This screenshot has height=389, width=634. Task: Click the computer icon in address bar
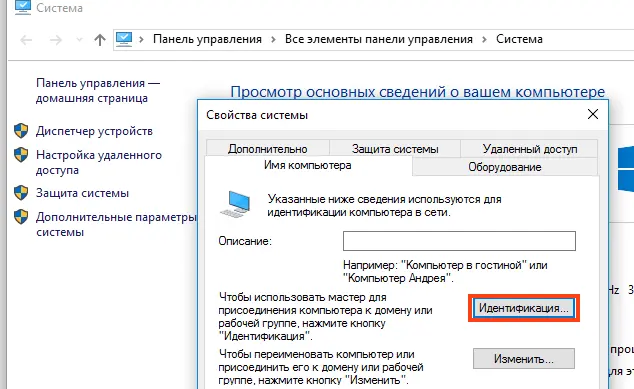124,39
